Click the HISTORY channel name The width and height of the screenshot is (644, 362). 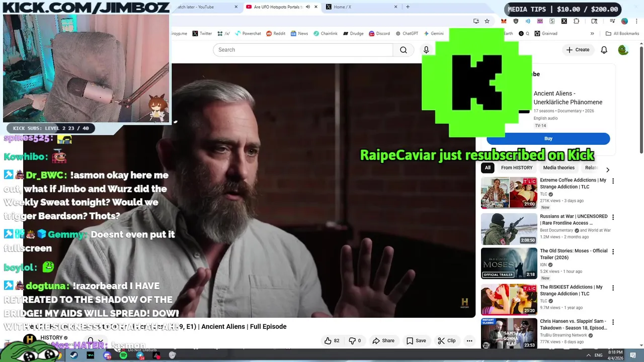point(51,338)
